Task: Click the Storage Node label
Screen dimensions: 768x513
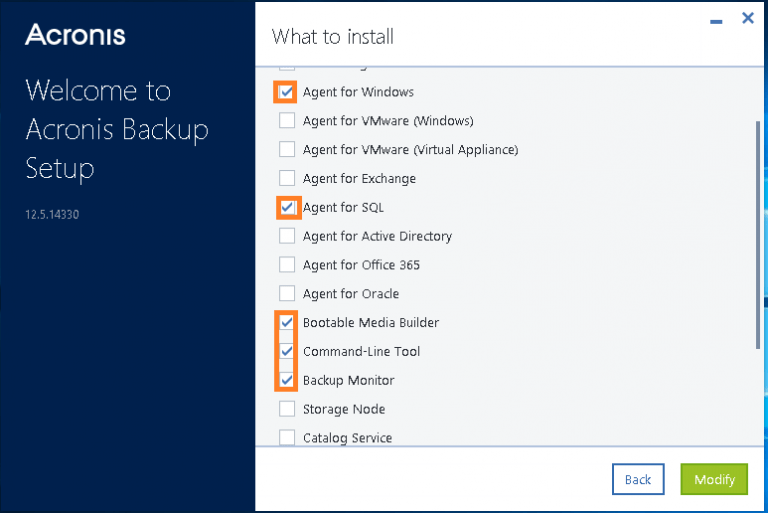Action: click(344, 410)
